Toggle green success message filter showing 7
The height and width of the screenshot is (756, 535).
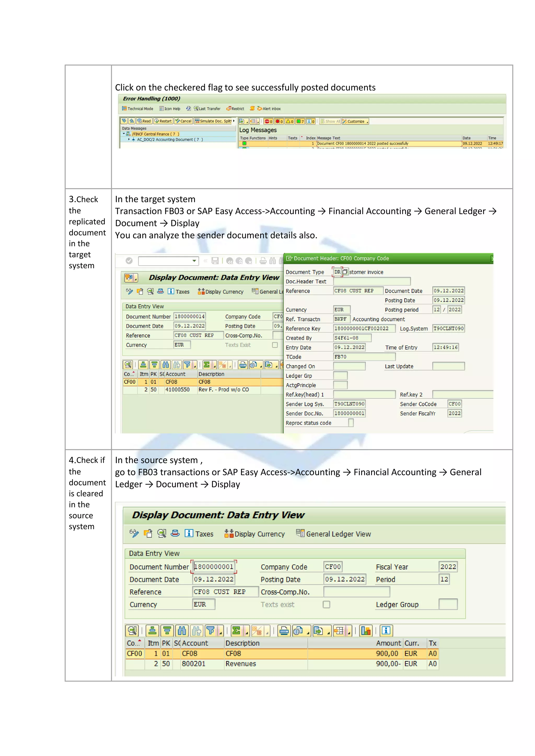point(300,121)
